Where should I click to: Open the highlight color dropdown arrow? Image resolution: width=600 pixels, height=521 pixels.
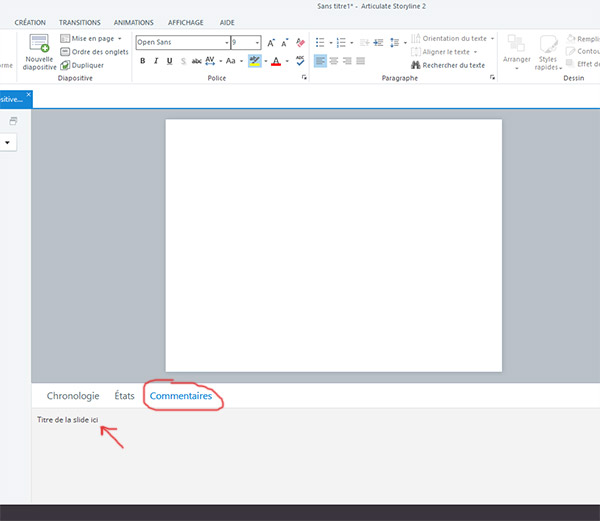coord(266,61)
